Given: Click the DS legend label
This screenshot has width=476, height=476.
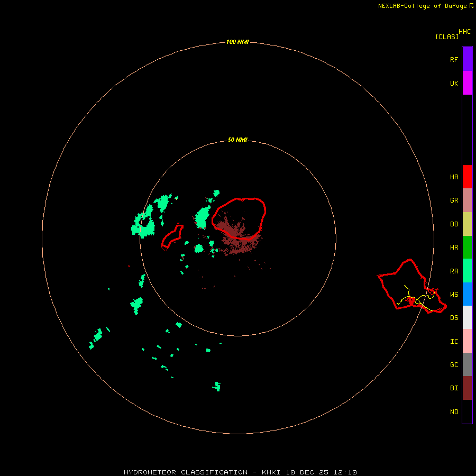Looking at the screenshot, I should pyautogui.click(x=454, y=318).
